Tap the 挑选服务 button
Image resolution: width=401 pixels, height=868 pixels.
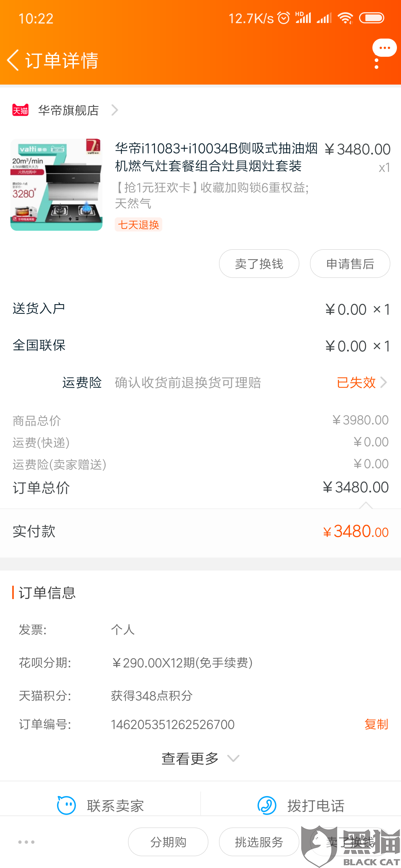pyautogui.click(x=259, y=842)
